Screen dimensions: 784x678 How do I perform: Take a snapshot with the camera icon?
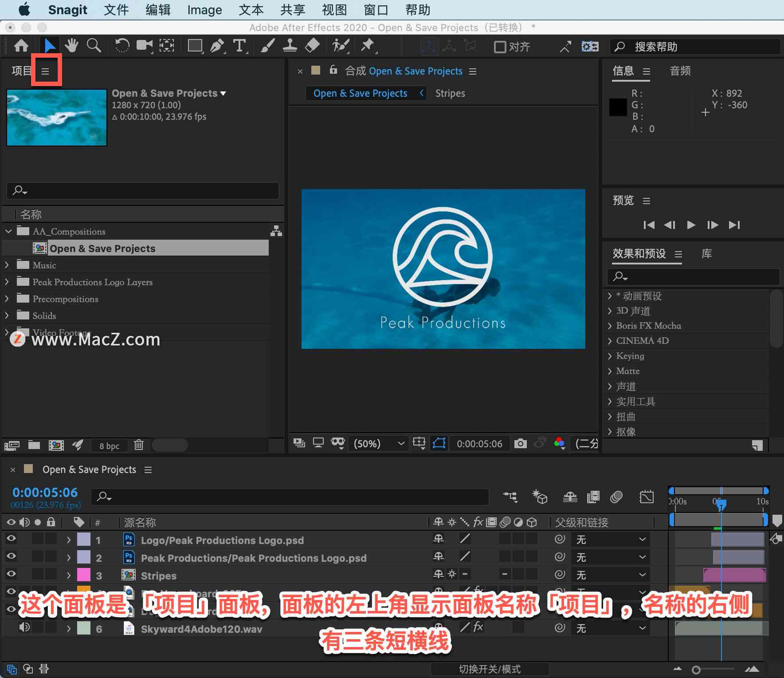[521, 443]
